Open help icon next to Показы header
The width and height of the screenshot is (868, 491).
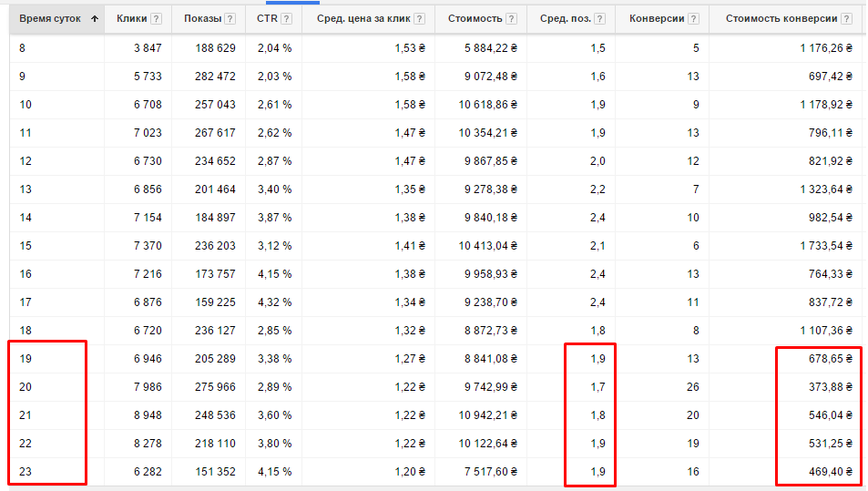pyautogui.click(x=230, y=19)
